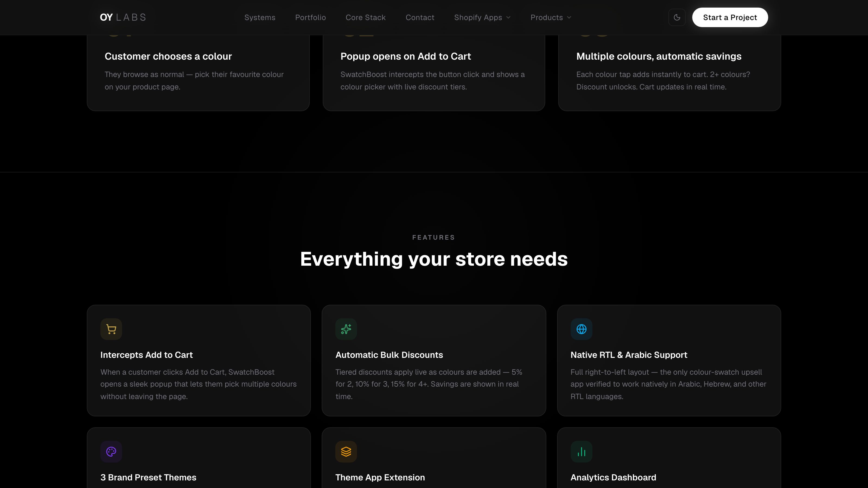The height and width of the screenshot is (488, 868).
Task: Click the Analytics Dashboard heading
Action: point(613,477)
